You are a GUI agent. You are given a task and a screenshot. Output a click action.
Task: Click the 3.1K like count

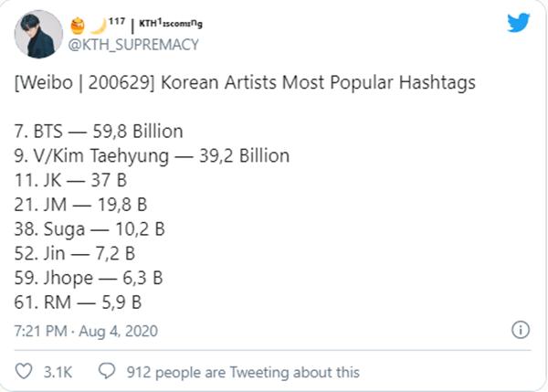56,372
